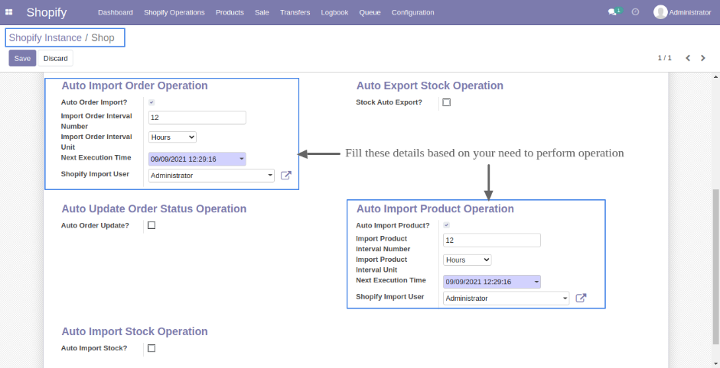Click the 1 / 1 pager counter
720x368 pixels.
pos(664,58)
